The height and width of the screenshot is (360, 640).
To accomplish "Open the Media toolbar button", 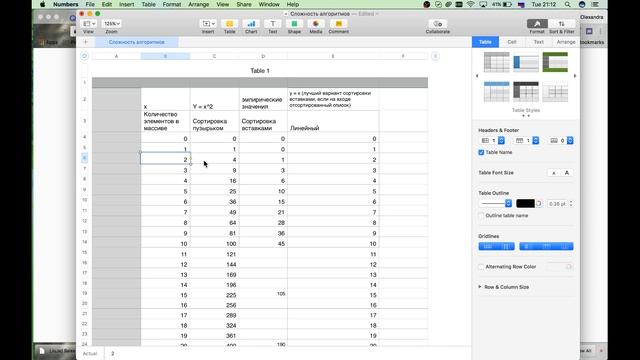I will tap(316, 24).
